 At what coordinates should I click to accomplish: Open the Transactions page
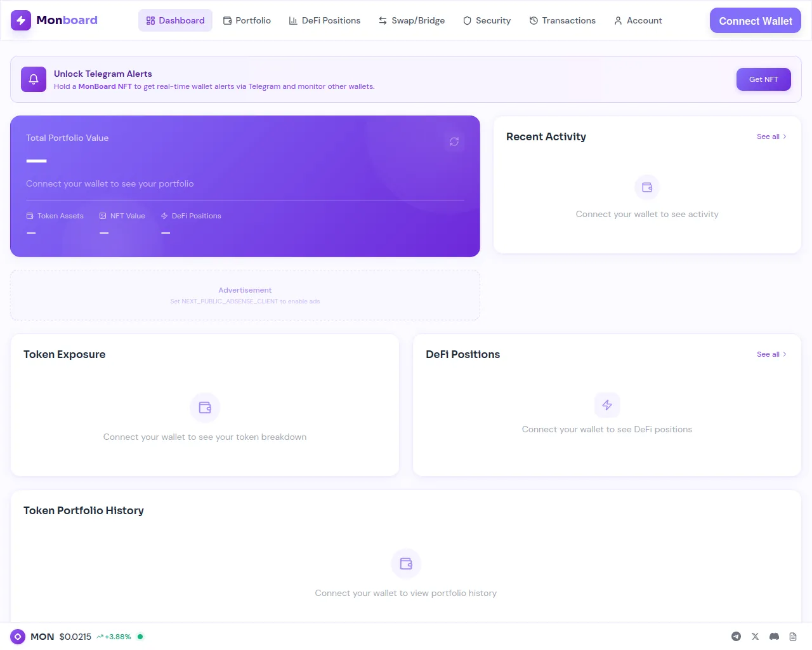point(562,20)
